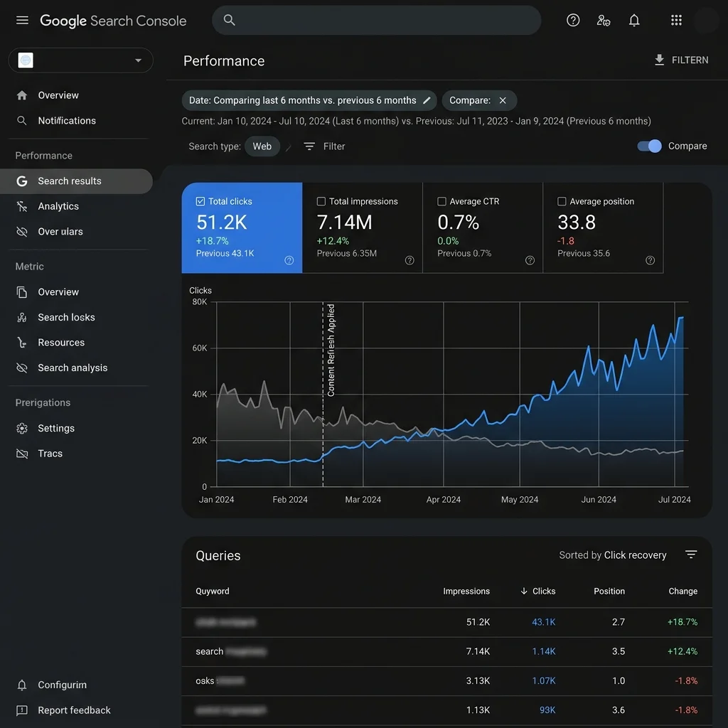Enable the Total impressions checkbox
The height and width of the screenshot is (728, 728).
coord(321,201)
